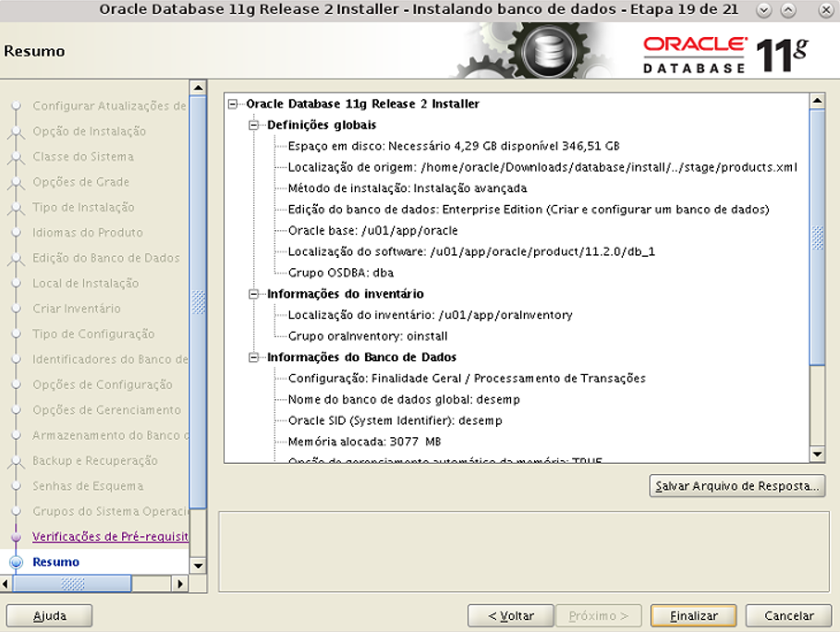Open help with the Ajuda button
Image resolution: width=840 pixels, height=632 pixels.
coord(49,616)
